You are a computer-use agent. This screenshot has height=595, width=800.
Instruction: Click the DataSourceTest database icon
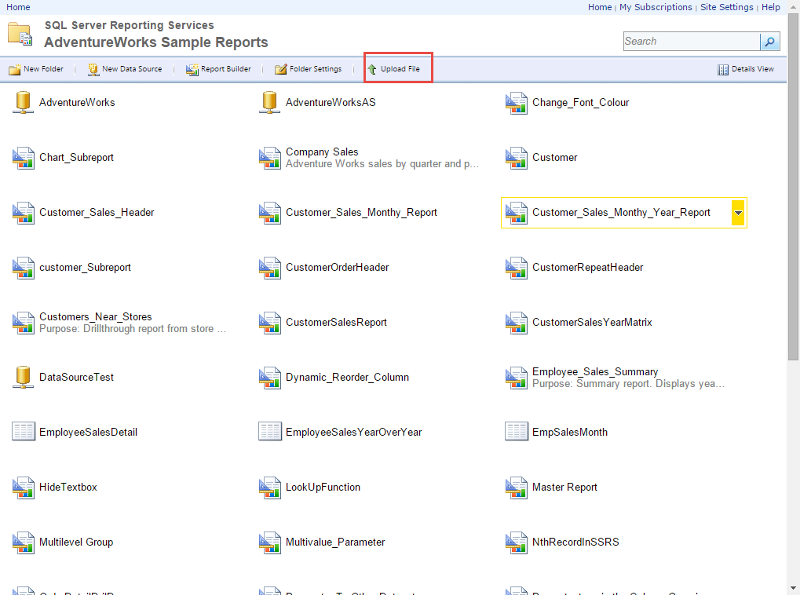tap(22, 377)
